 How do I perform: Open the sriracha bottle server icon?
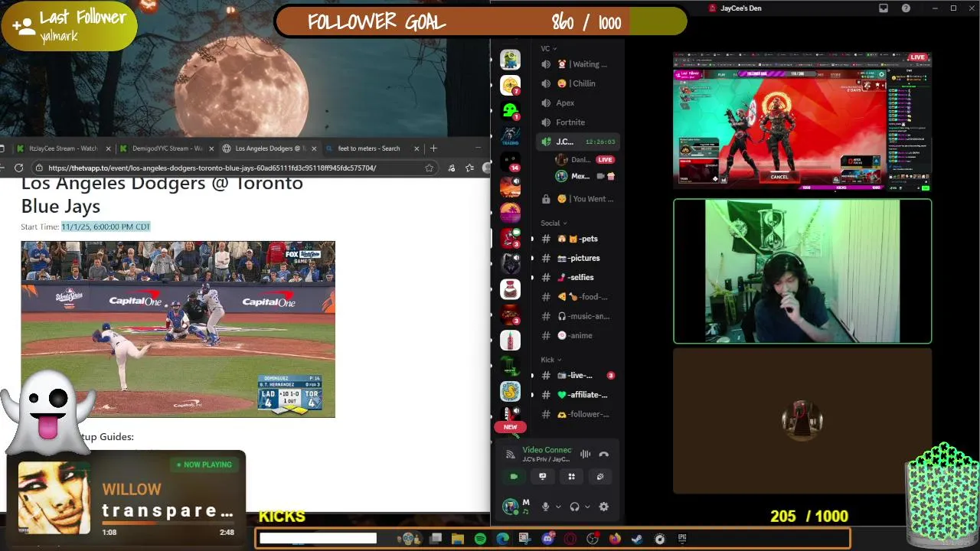(510, 340)
